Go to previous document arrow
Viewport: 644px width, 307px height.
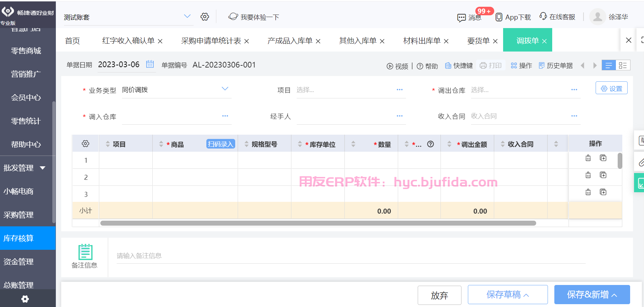click(582, 65)
